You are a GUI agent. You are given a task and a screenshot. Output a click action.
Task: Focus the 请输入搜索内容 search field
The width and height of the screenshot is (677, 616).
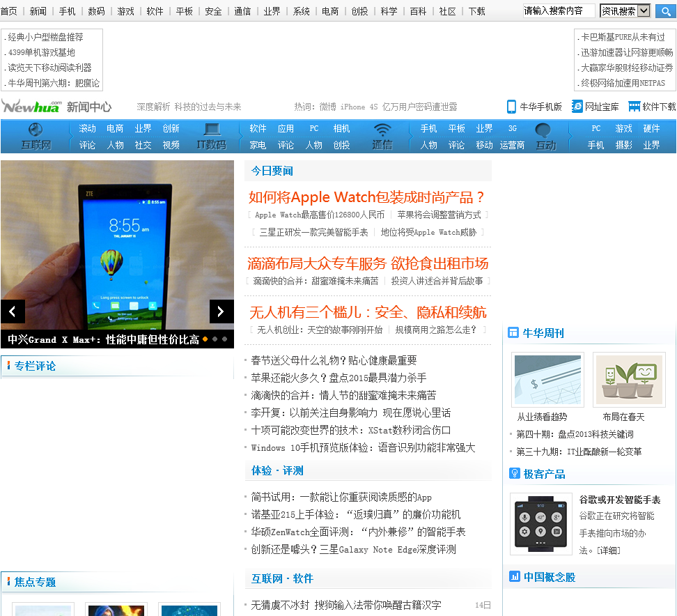[x=559, y=10]
